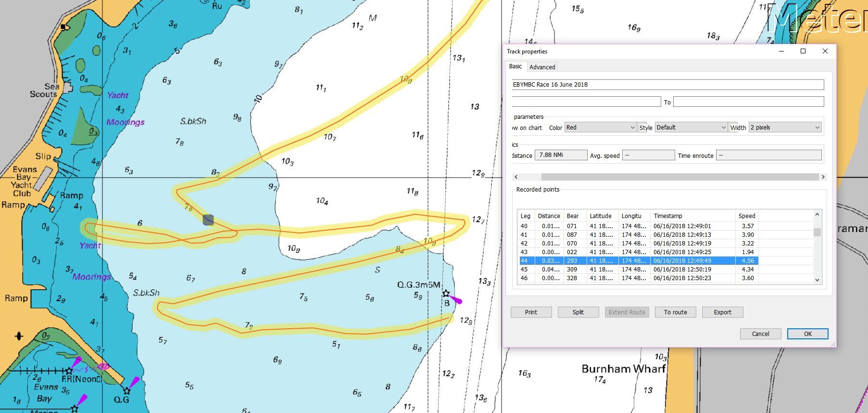Screen dimensions: 868x413
Task: Click the distance field showing 7.88 NMi
Action: (561, 155)
